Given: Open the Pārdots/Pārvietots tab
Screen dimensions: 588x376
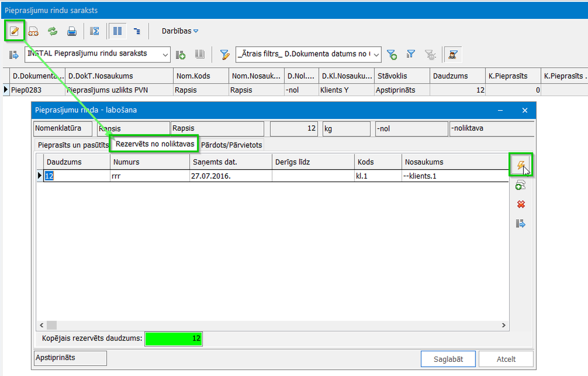Looking at the screenshot, I should coord(231,144).
